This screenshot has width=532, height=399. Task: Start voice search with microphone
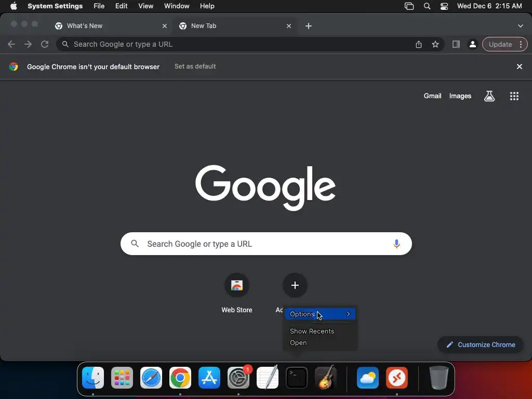tap(396, 244)
